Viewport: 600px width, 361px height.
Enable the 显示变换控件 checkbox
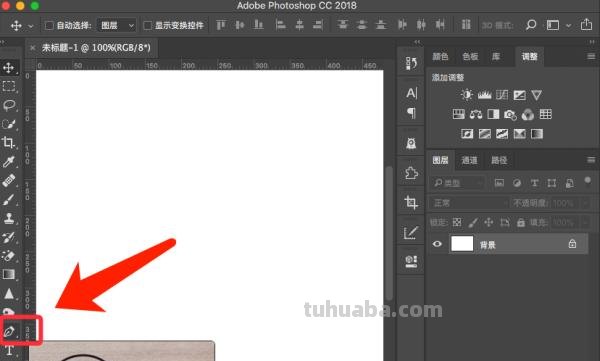147,26
